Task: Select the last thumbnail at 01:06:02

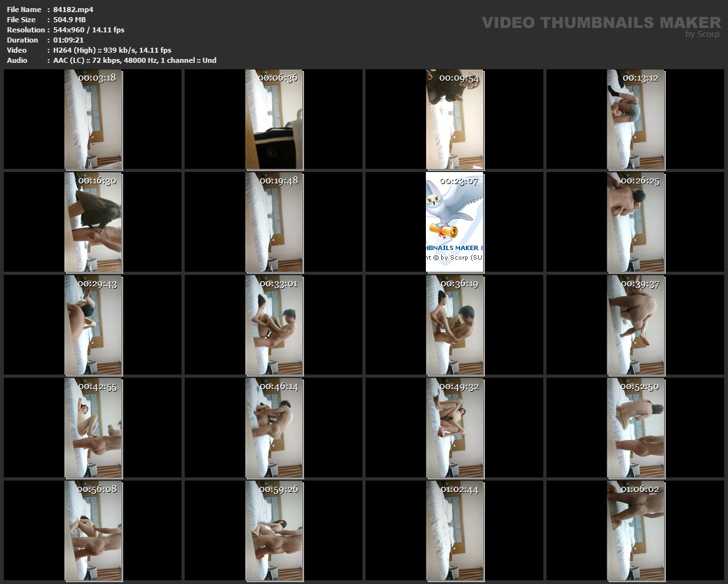Action: click(636, 531)
